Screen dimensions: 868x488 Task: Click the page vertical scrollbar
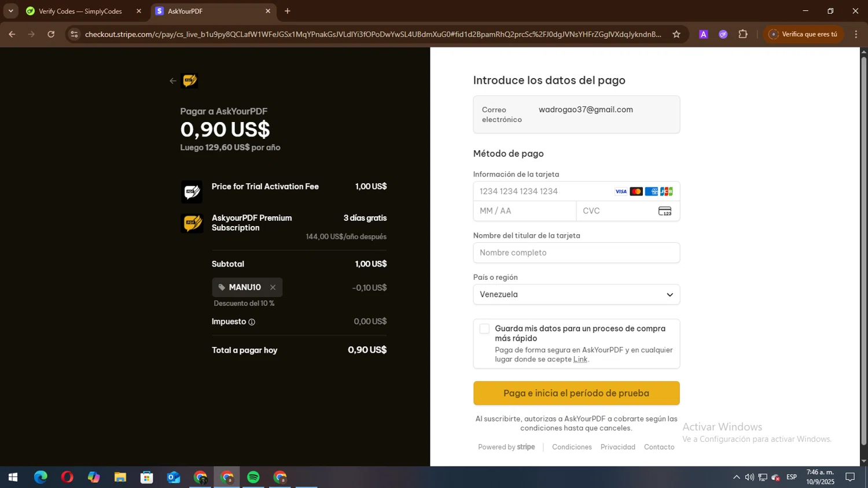point(863,250)
